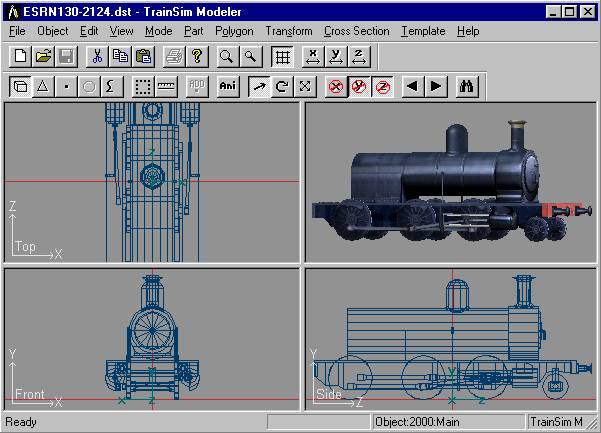Click the binoculars find icon
Viewport: 601px width, 433px height.
466,86
